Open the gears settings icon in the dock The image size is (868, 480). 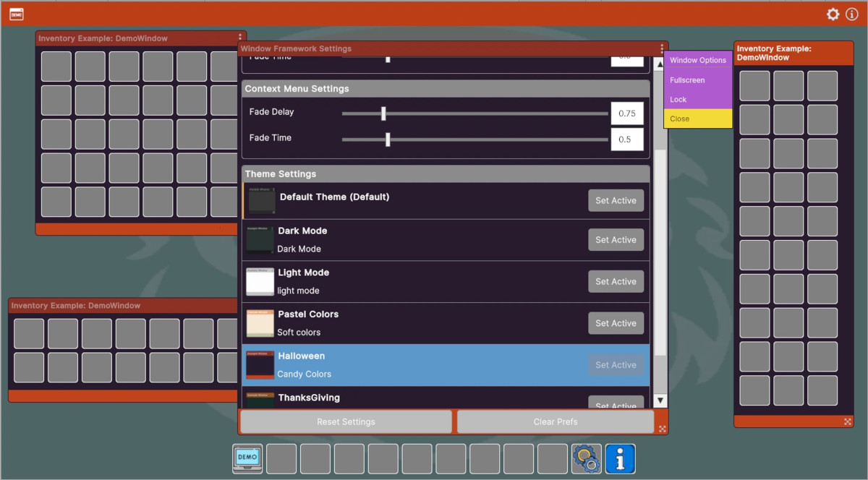click(586, 458)
